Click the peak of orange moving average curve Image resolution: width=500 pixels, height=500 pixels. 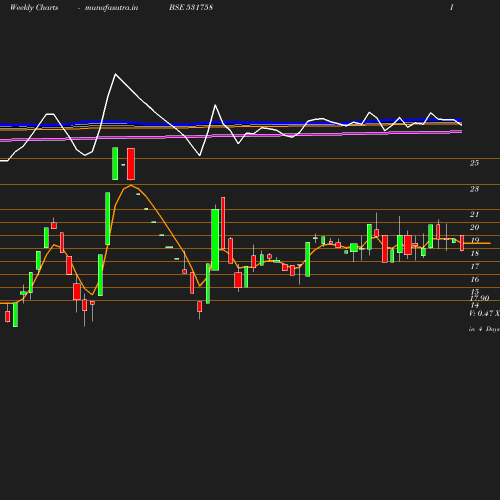tap(131, 185)
